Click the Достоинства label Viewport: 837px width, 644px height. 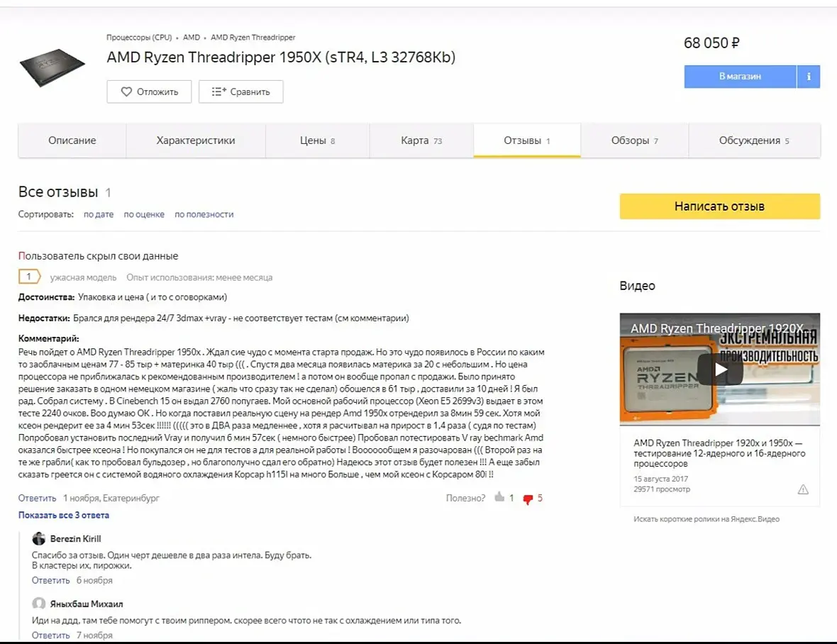click(x=46, y=297)
